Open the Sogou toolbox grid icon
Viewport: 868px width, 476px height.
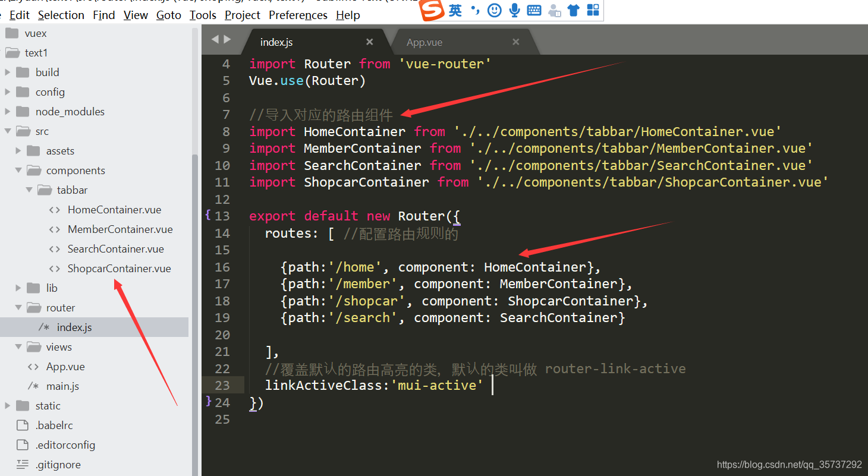593,10
